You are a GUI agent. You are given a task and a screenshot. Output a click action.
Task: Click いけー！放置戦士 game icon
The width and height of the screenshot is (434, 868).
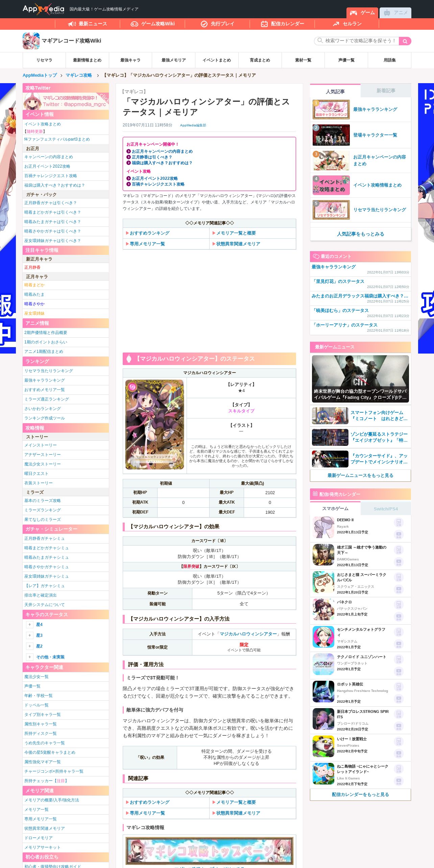coord(323,746)
